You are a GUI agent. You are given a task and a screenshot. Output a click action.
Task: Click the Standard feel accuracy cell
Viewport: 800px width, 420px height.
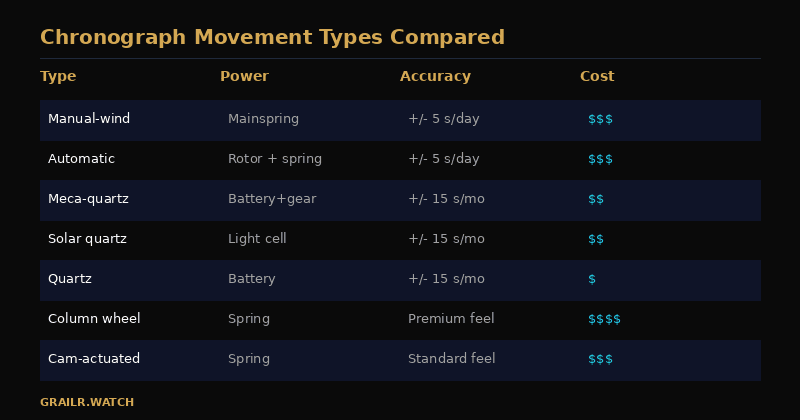[452, 359]
